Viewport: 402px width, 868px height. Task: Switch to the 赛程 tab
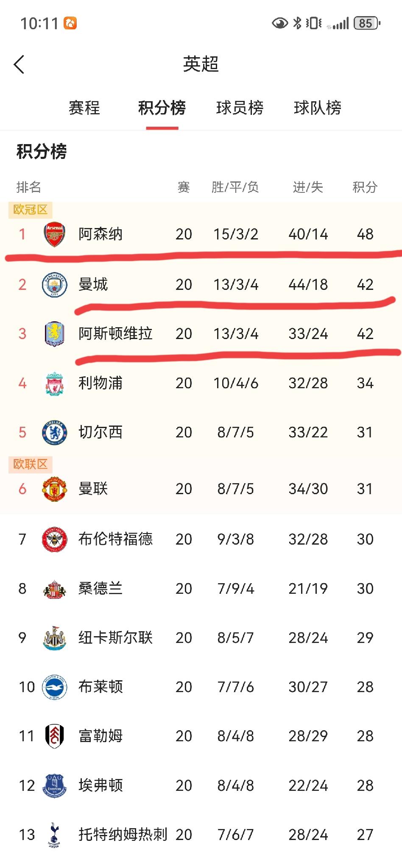[84, 108]
